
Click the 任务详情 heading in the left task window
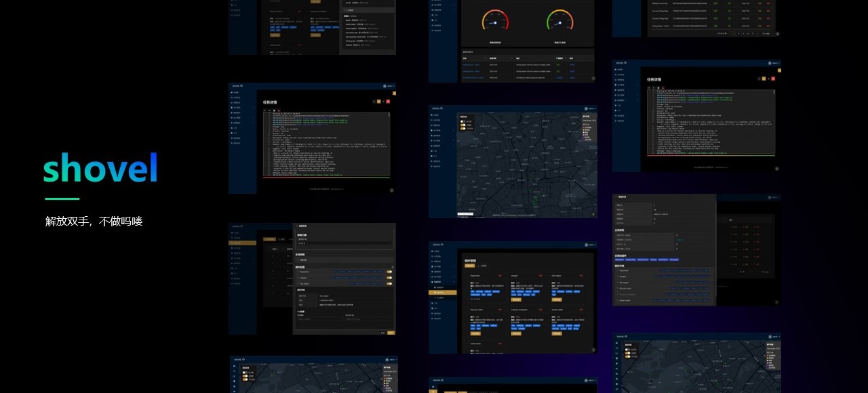[x=270, y=102]
